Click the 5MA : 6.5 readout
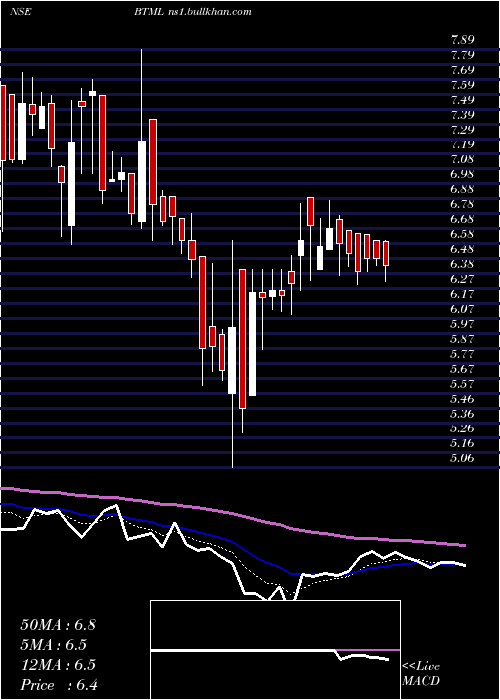This screenshot has width=500, height=700. [x=54, y=645]
